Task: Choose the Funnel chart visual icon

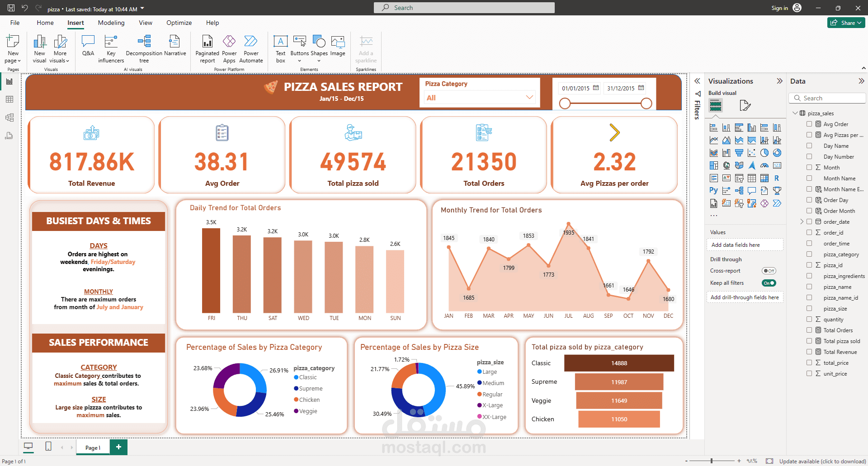Action: [739, 153]
